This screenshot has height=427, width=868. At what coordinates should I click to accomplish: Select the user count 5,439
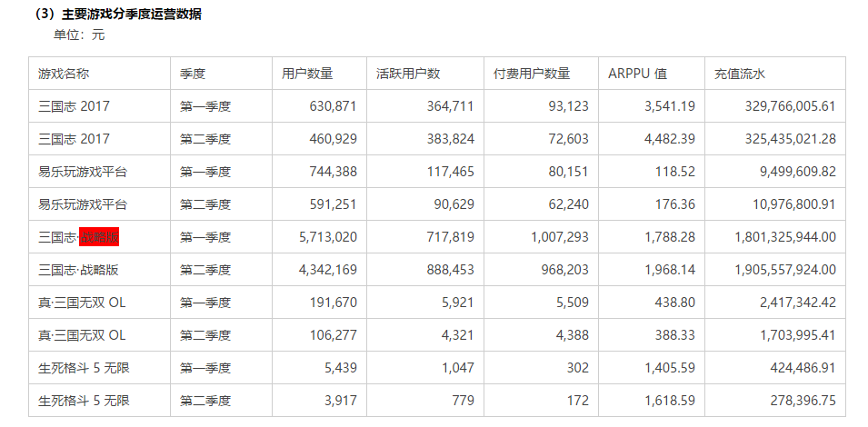[x=341, y=368]
